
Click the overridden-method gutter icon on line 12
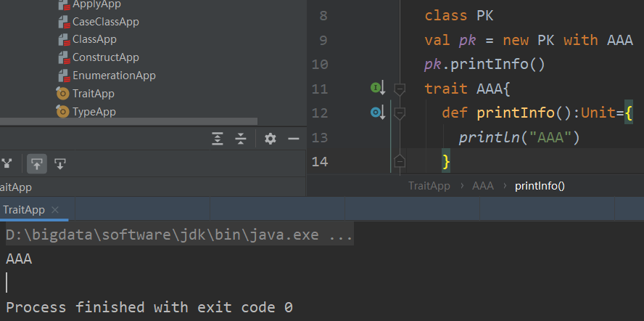[x=377, y=113]
